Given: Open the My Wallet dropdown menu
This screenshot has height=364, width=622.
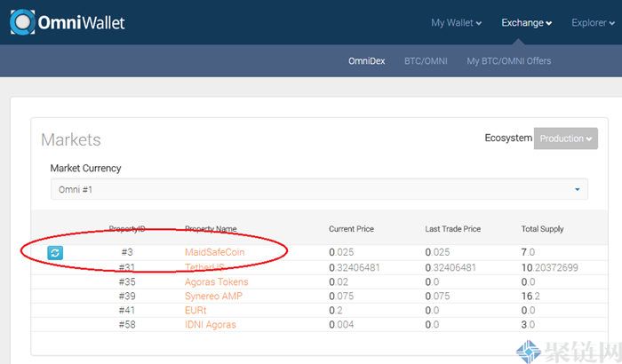Looking at the screenshot, I should 456,22.
